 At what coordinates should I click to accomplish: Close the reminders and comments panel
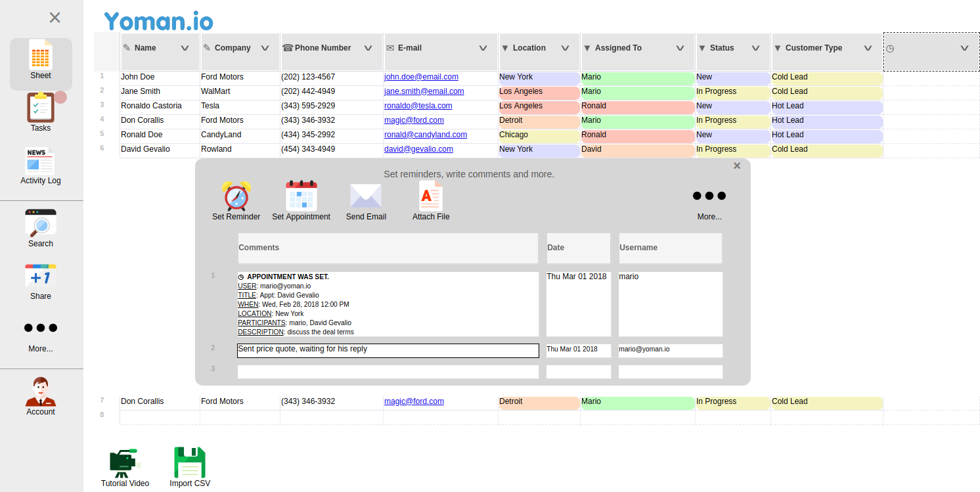(737, 166)
